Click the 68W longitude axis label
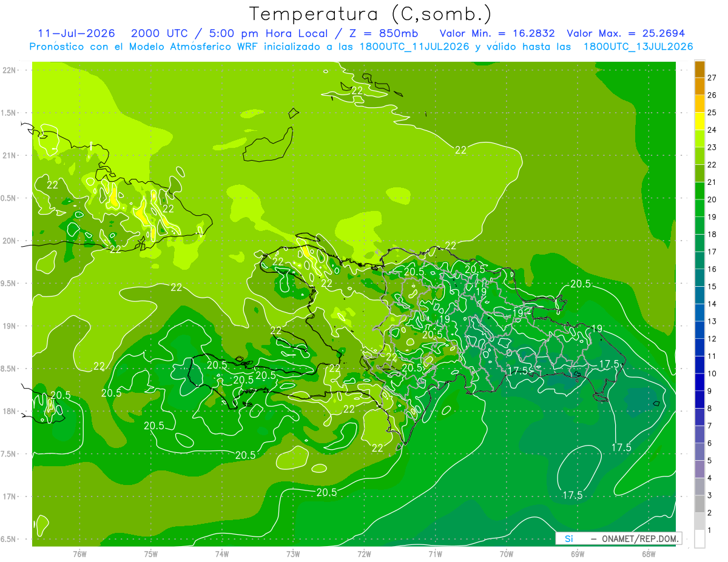728x562 pixels. (x=649, y=554)
